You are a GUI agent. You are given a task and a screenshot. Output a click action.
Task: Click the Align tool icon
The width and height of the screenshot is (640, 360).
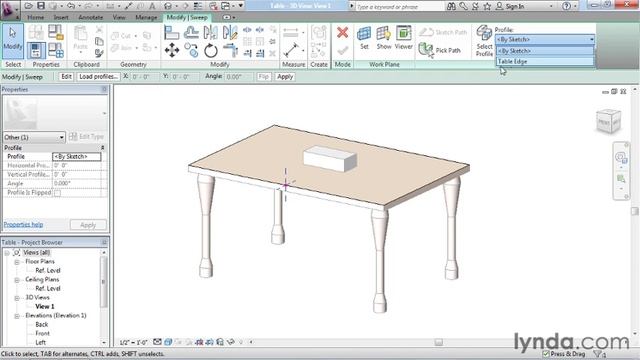[x=171, y=33]
